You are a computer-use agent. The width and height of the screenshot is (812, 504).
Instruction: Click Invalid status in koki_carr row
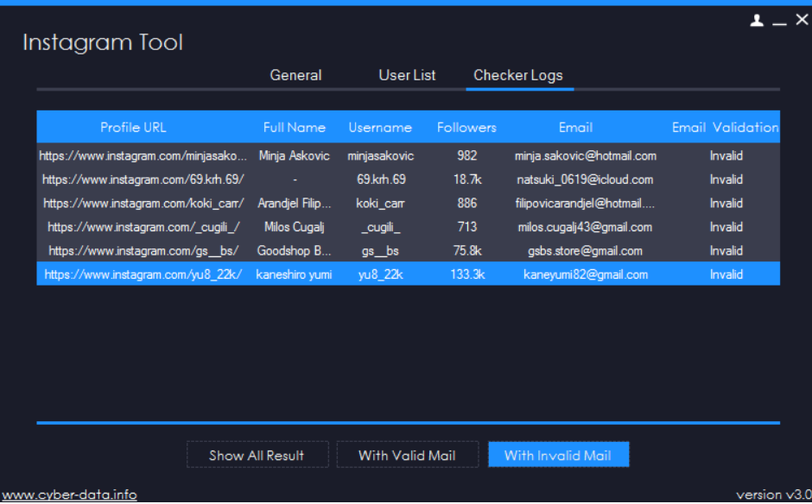click(726, 204)
